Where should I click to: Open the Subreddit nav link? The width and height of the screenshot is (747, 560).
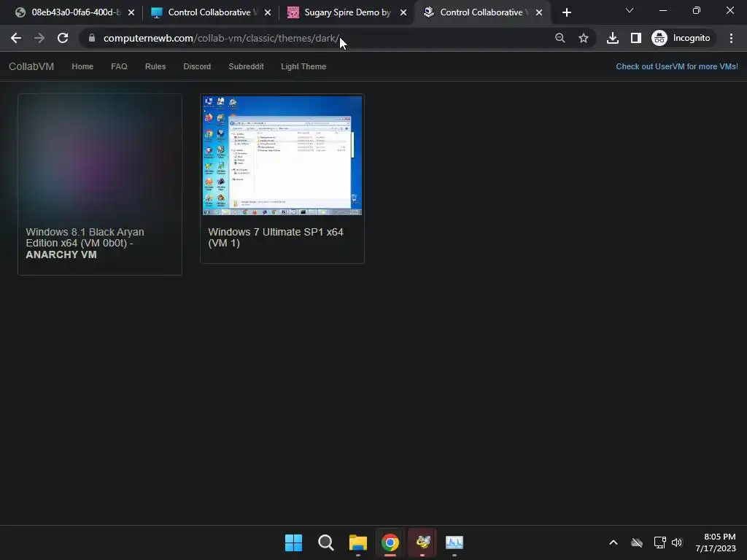247,66
